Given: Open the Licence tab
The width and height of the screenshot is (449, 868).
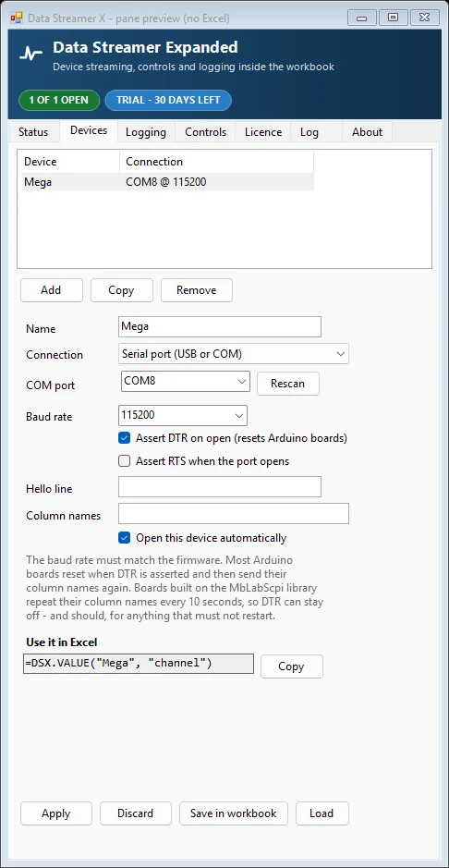Looking at the screenshot, I should click(263, 132).
